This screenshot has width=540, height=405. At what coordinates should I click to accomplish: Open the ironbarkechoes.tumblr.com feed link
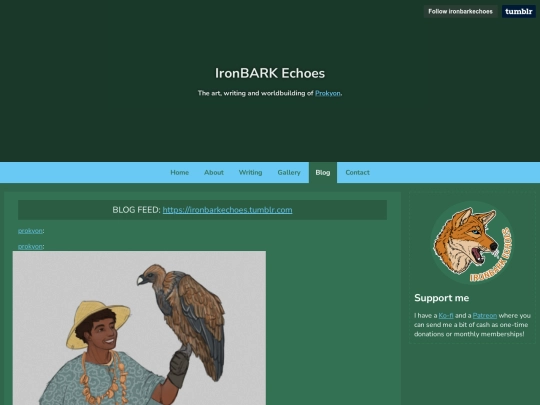227,210
